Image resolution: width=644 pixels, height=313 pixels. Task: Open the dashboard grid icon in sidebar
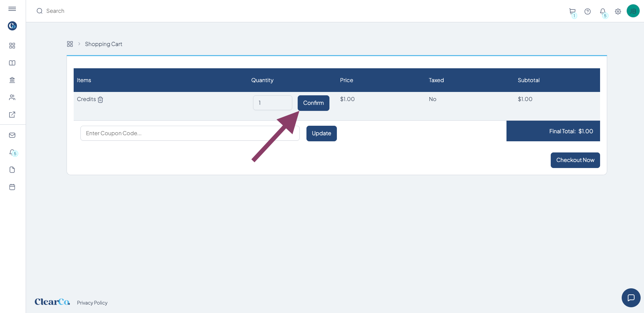[12, 46]
